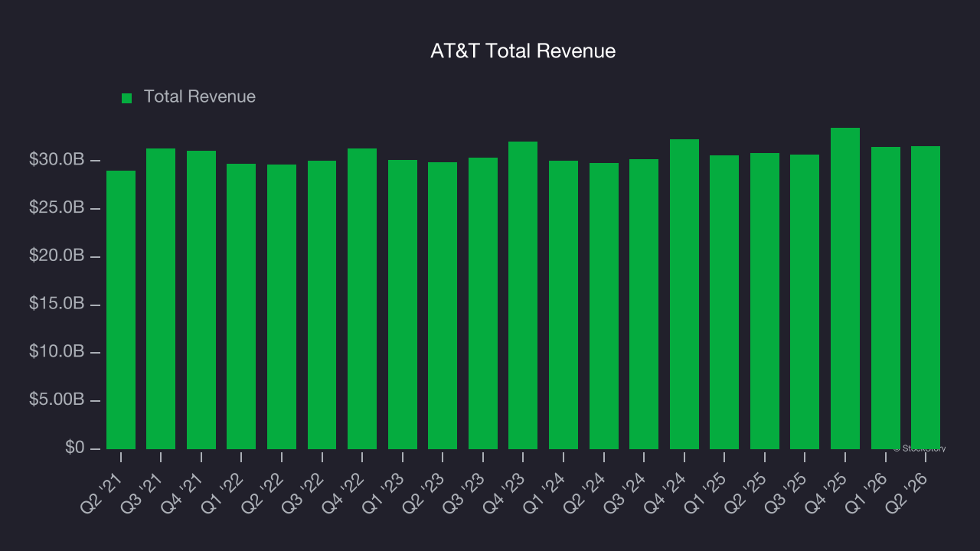Click the green Total Revenue legend swatch
Viewport: 980px width, 551px height.
127,98
